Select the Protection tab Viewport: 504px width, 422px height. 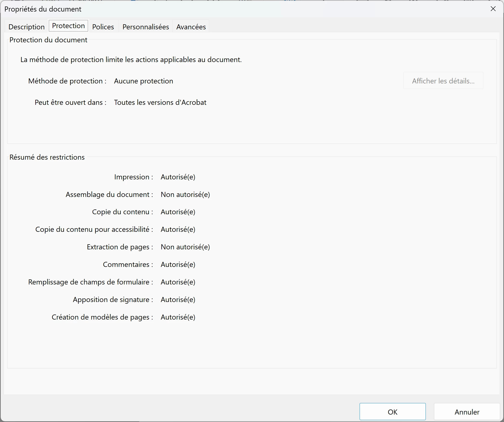(68, 26)
